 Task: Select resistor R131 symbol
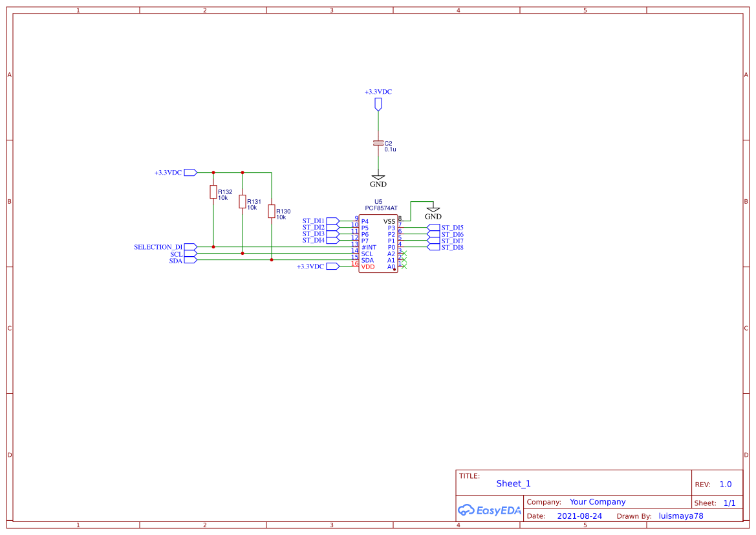[x=242, y=202]
